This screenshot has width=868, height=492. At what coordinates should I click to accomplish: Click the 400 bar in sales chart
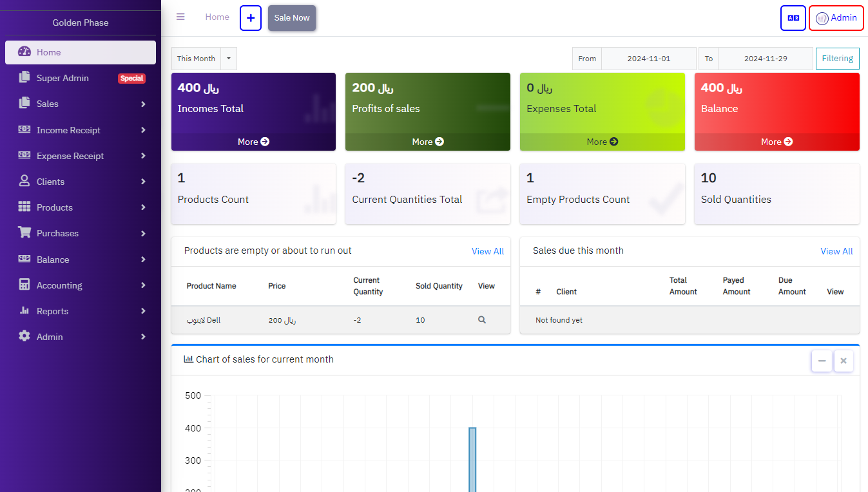(x=472, y=459)
